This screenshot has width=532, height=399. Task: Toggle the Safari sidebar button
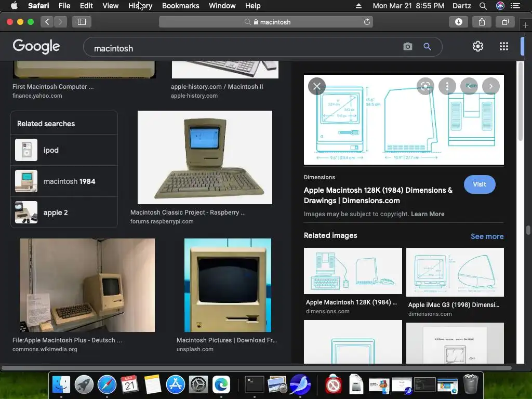pos(82,22)
